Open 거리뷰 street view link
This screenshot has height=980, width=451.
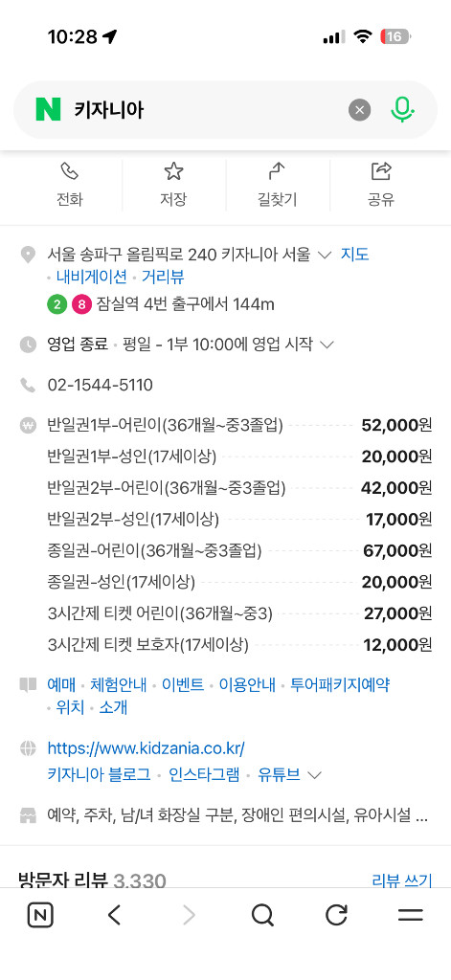coord(163,277)
